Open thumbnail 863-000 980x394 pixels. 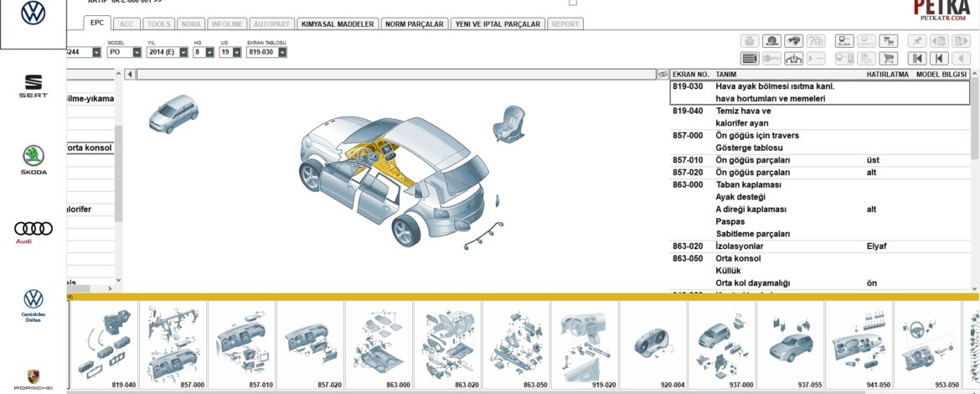click(379, 345)
